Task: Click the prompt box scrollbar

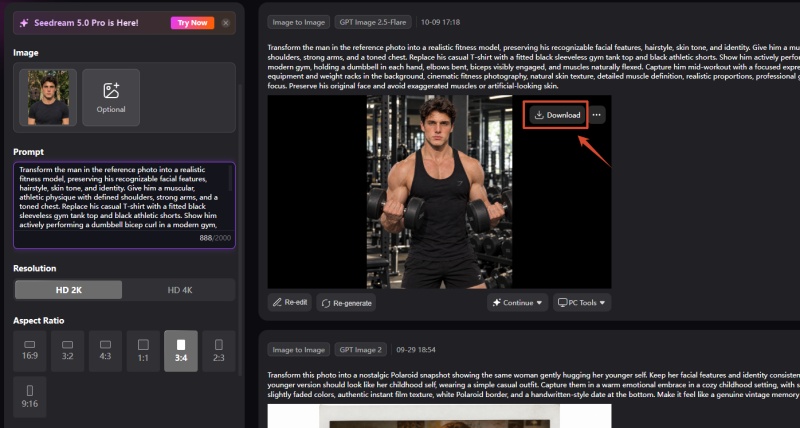Action: 230,178
